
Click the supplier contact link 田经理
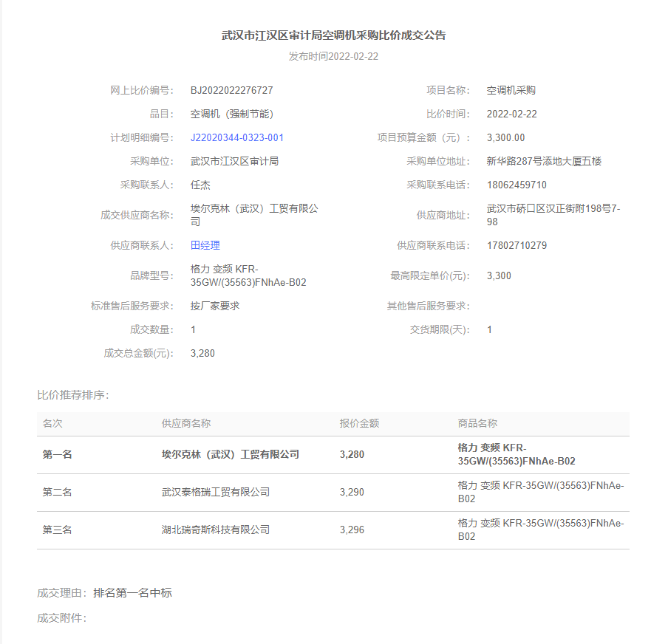click(205, 245)
